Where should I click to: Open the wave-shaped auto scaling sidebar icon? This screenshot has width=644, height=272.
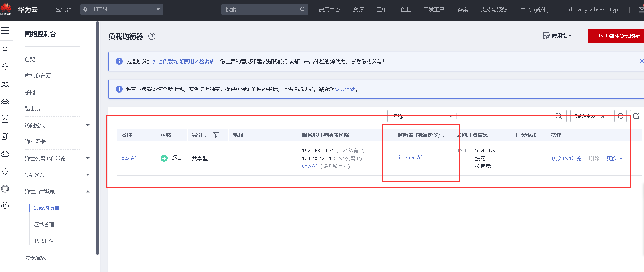click(5, 84)
